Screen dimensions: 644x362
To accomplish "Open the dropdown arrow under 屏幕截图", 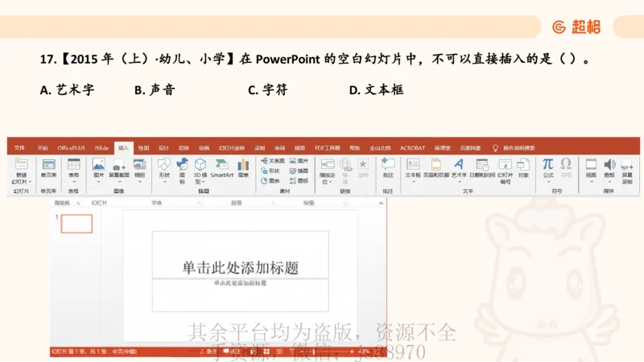I will pyautogui.click(x=119, y=182).
